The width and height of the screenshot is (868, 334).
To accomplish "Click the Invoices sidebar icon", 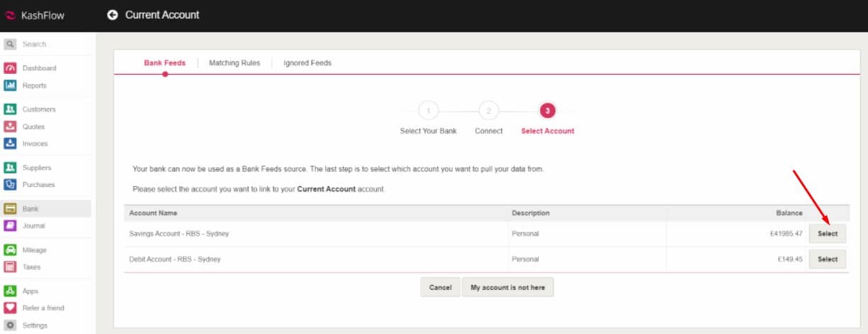I will coord(11,144).
